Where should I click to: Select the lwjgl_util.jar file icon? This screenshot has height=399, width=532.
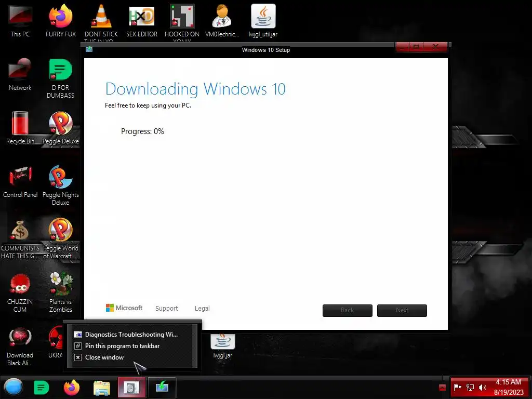[263, 21]
